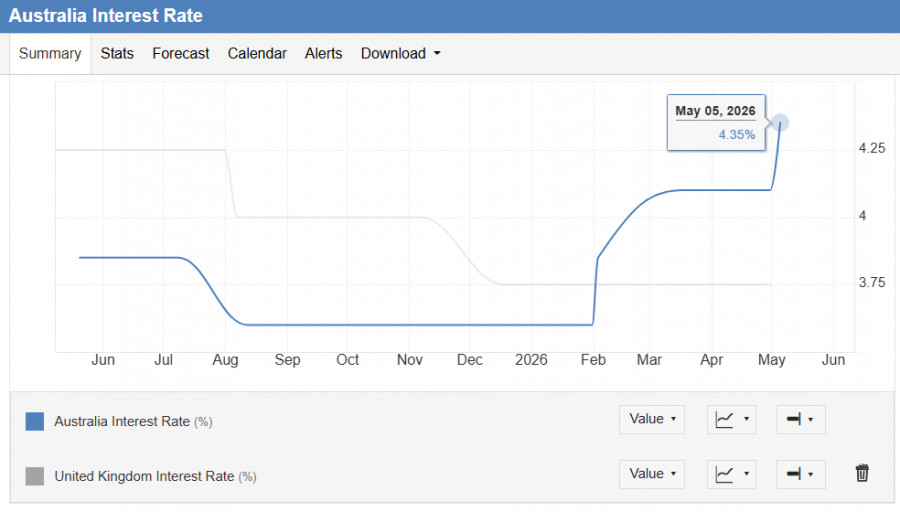This screenshot has height=512, width=900.
Task: Open the Forecast tab
Action: click(181, 53)
